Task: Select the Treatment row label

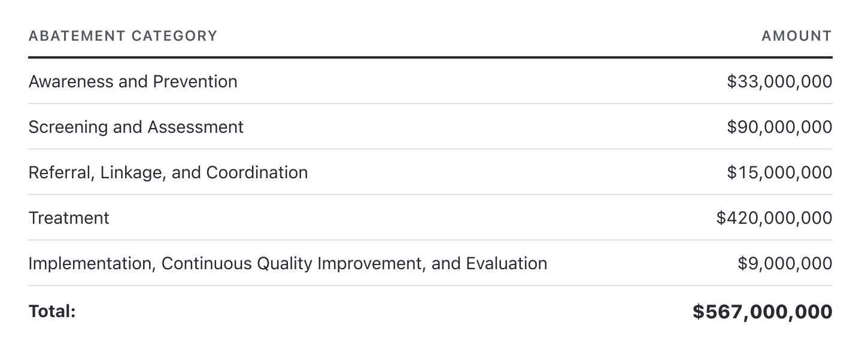Action: 69,218
